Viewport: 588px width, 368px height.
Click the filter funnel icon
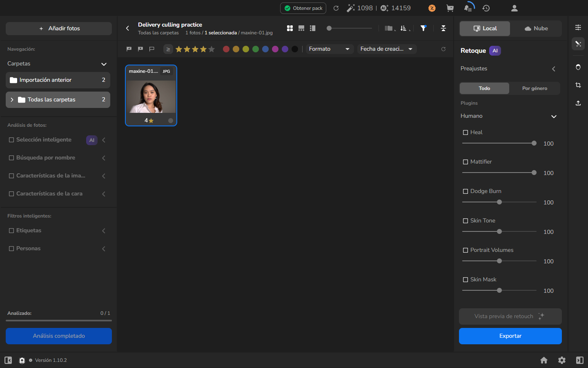(423, 28)
